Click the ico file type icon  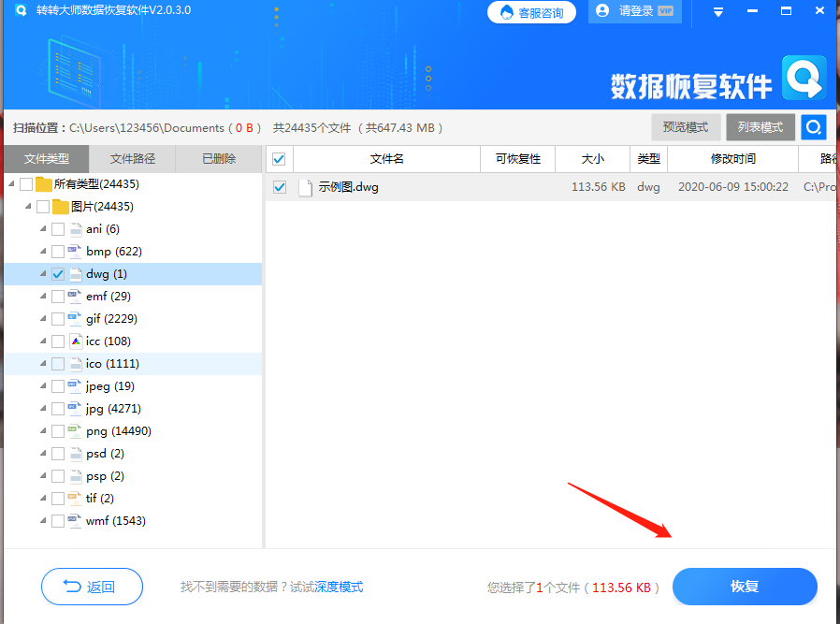(x=76, y=364)
